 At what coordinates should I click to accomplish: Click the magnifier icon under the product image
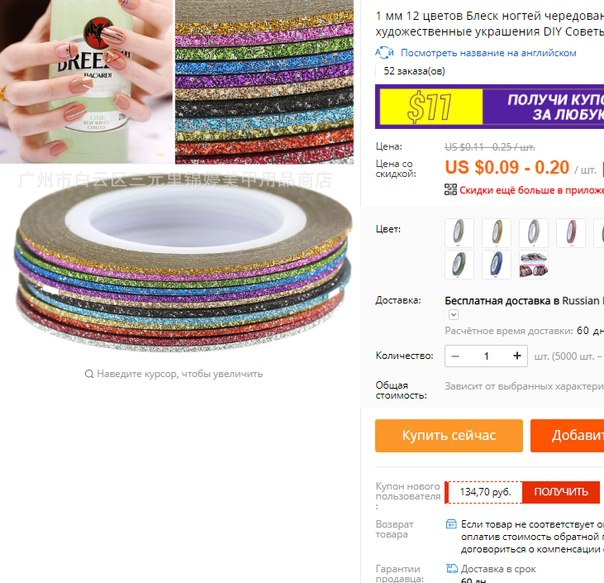click(89, 374)
